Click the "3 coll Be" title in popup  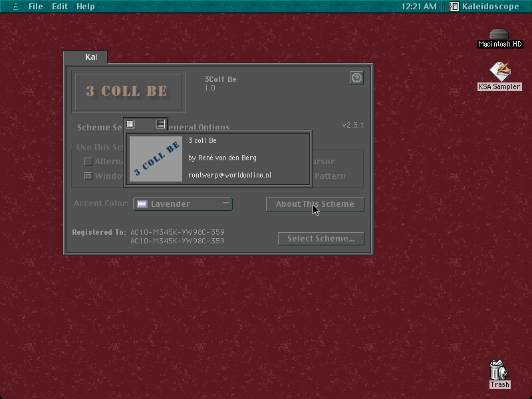203,140
